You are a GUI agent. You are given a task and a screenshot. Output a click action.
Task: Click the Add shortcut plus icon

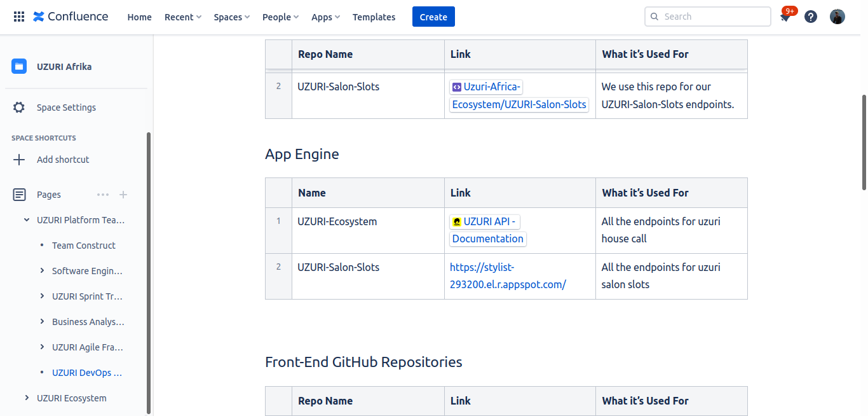(x=18, y=159)
